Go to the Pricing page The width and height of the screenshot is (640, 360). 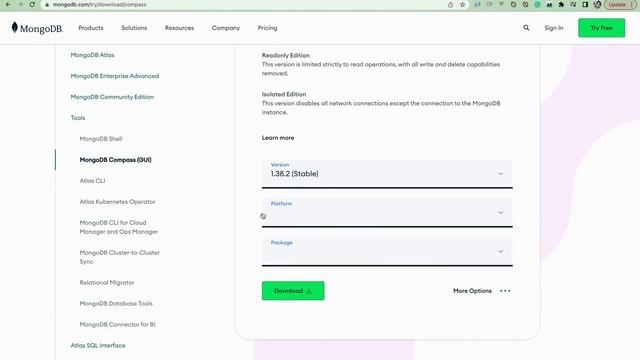pyautogui.click(x=267, y=28)
